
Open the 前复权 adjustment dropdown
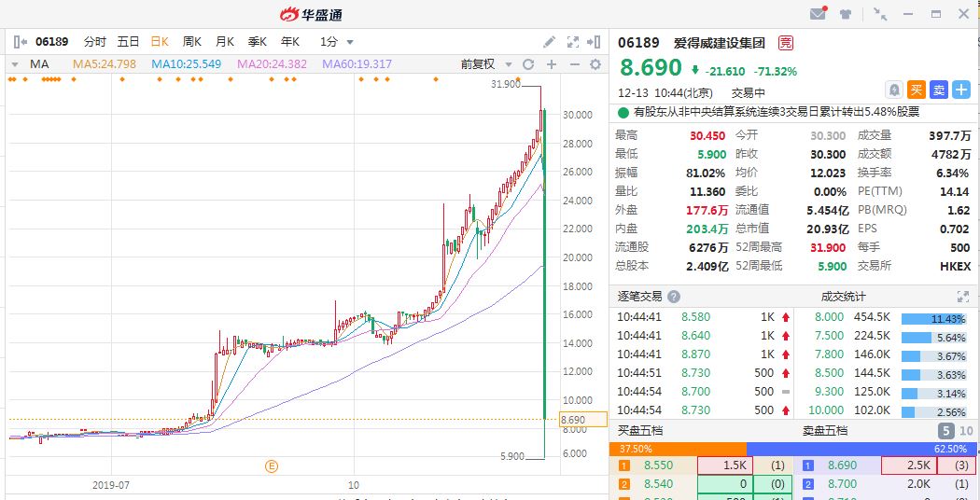click(x=483, y=64)
